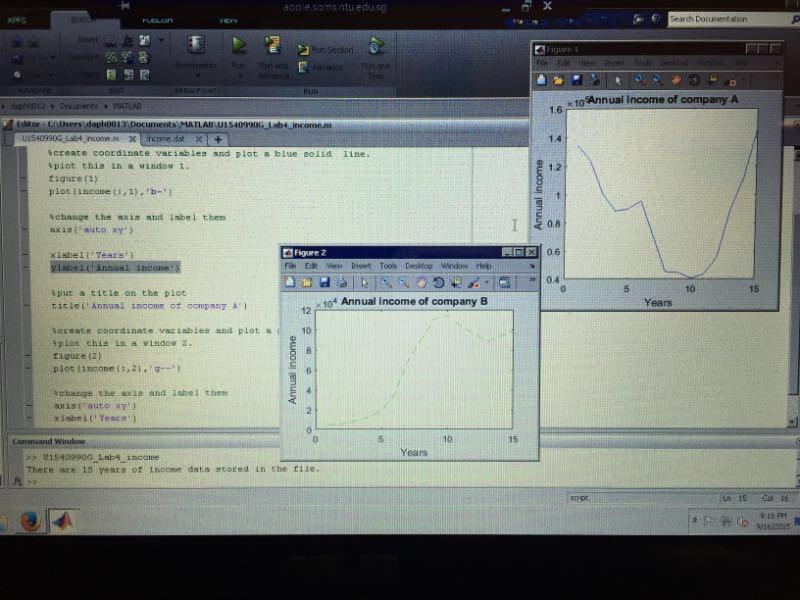Viewport: 800px width, 600px height.
Task: Open the Help menu in Figure 2
Action: click(484, 266)
